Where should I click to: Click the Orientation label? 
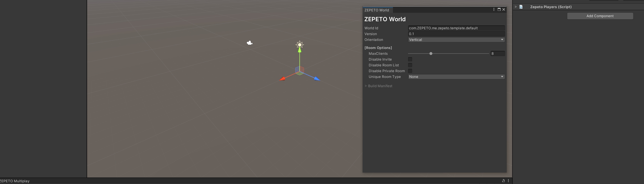(x=374, y=40)
